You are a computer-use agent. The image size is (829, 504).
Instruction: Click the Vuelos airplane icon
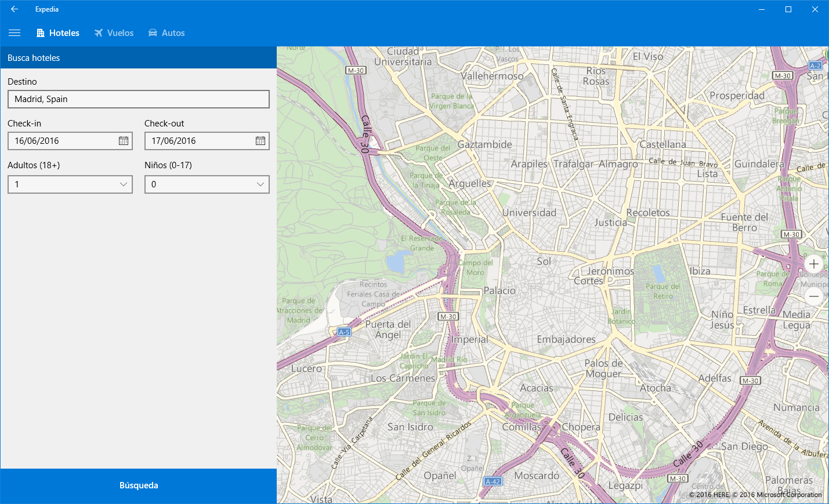click(99, 33)
